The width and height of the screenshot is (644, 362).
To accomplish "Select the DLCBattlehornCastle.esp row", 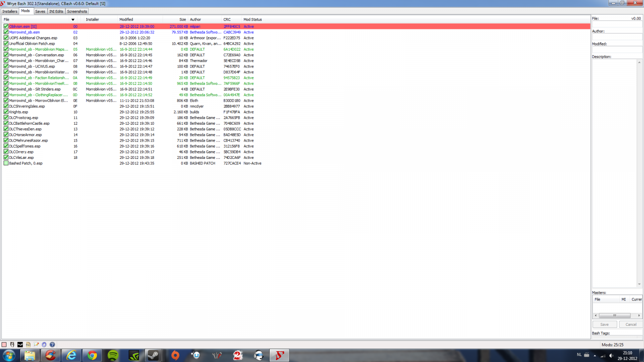I will click(296, 123).
